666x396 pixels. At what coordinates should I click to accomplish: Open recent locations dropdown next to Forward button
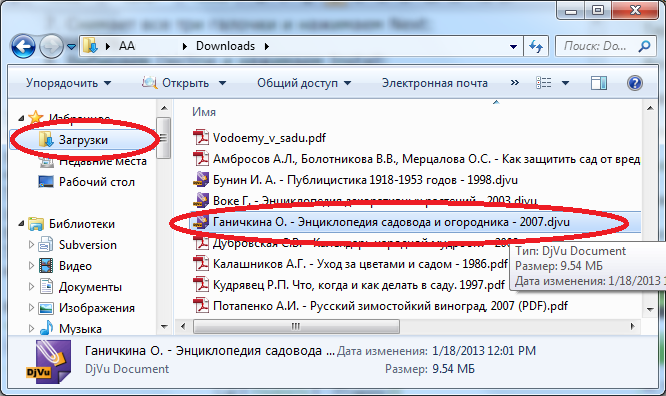click(72, 46)
